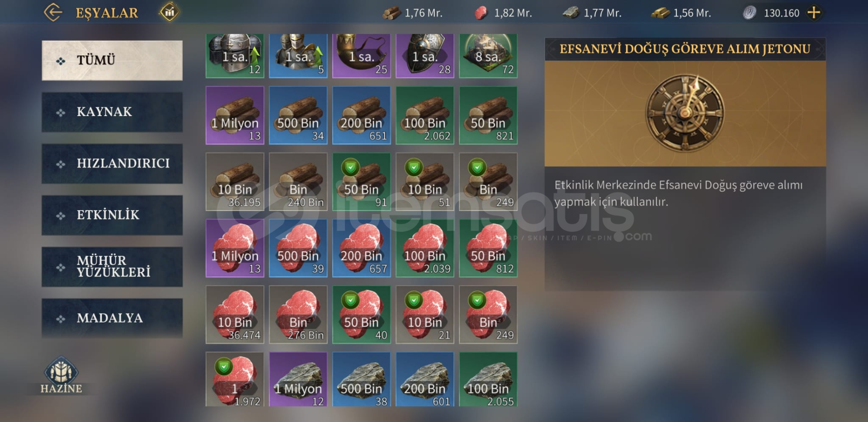Open the statistics badge icon next to EŞYALAR
The width and height of the screenshot is (868, 422).
[170, 12]
